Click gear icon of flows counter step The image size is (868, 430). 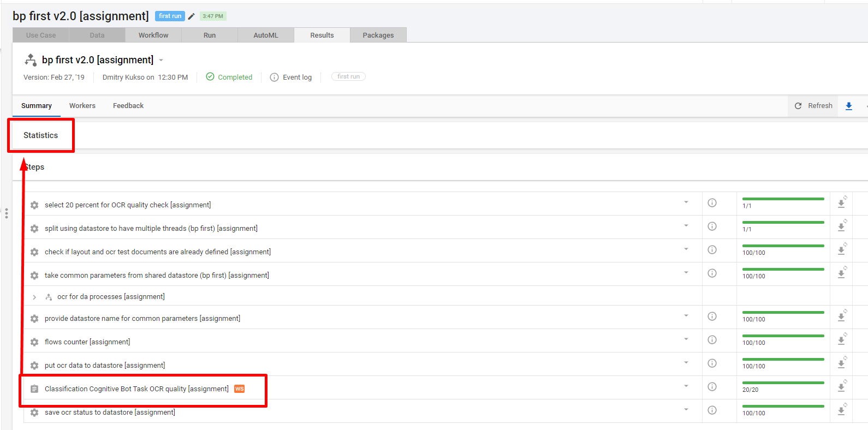coord(34,342)
